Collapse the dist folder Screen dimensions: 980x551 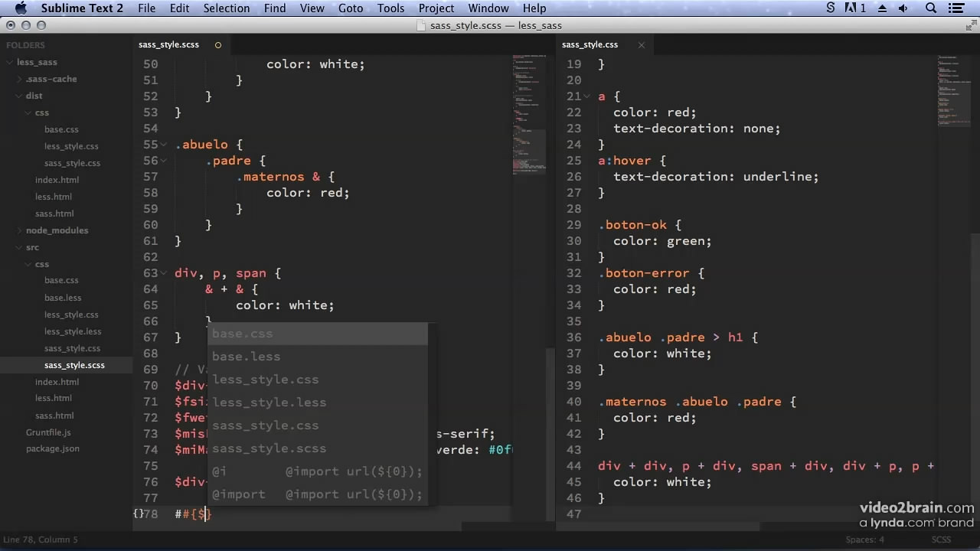(x=19, y=96)
